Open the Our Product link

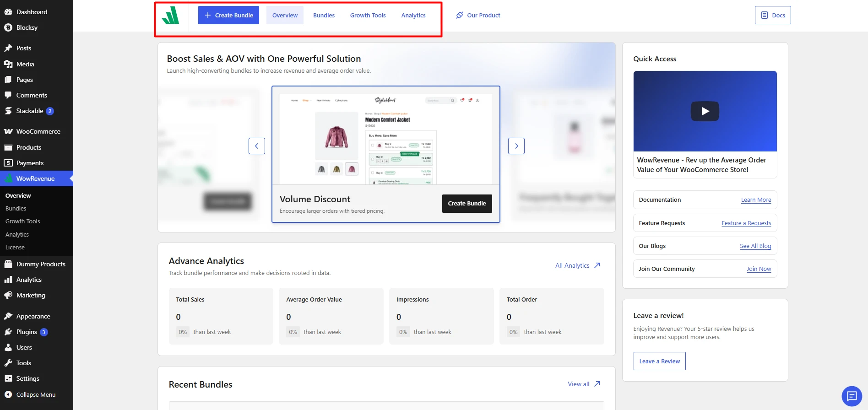[x=478, y=15]
